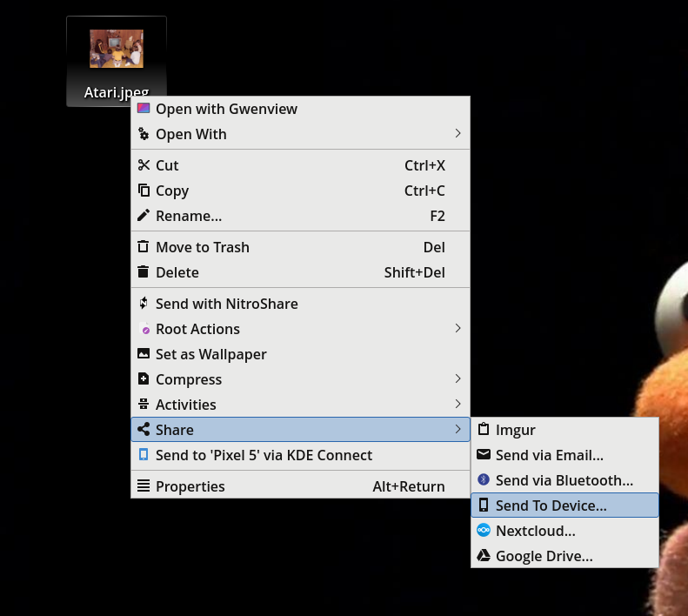The height and width of the screenshot is (616, 688).
Task: Click the Nextcloud logo icon
Action: pos(484,530)
